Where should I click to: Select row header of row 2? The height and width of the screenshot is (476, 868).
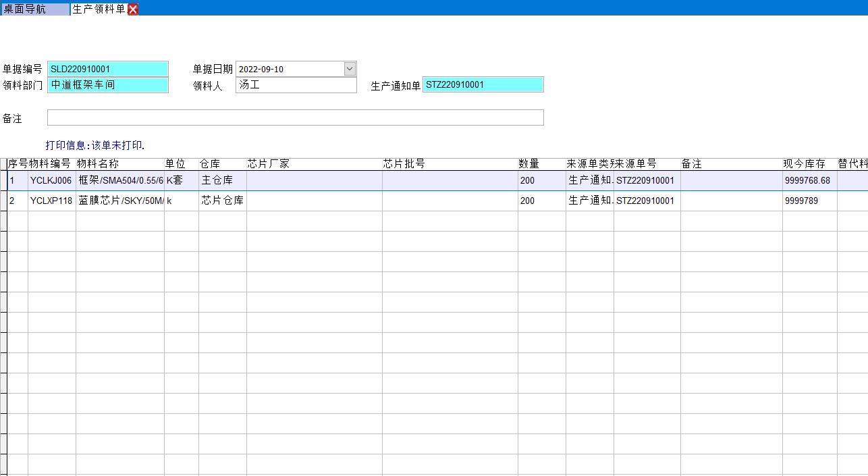[x=3, y=201]
